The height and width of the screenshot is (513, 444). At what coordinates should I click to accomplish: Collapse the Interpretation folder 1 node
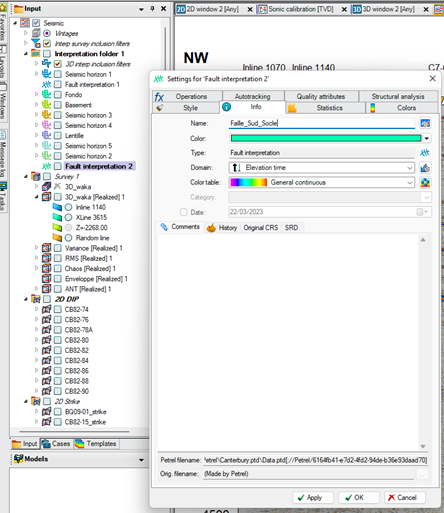pos(26,54)
